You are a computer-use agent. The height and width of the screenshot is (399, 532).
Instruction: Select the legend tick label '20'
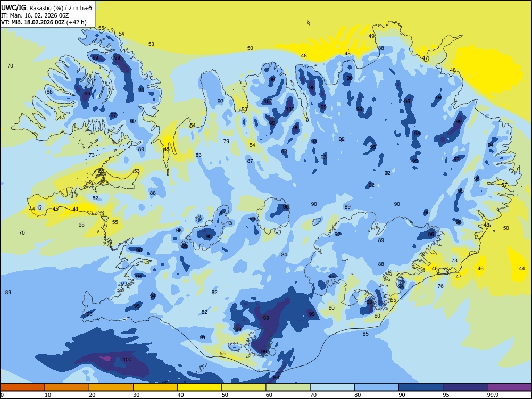(92, 395)
